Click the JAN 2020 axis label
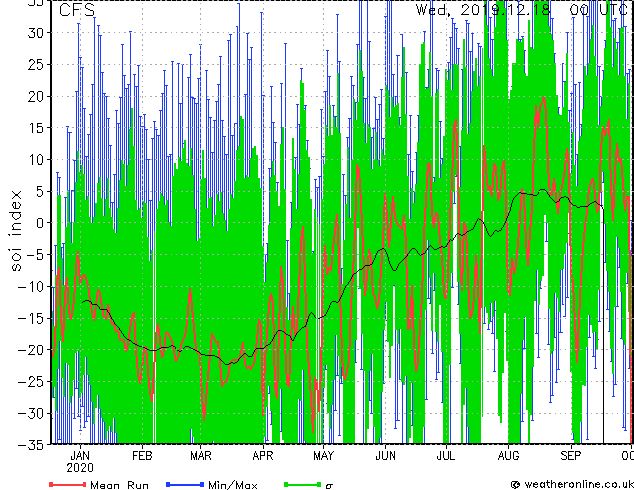 click(80, 461)
